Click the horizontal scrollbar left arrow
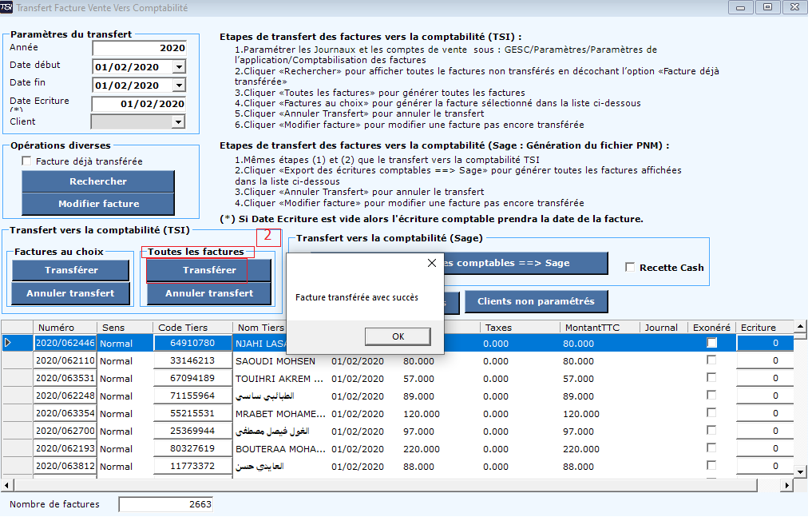 [x=6, y=485]
